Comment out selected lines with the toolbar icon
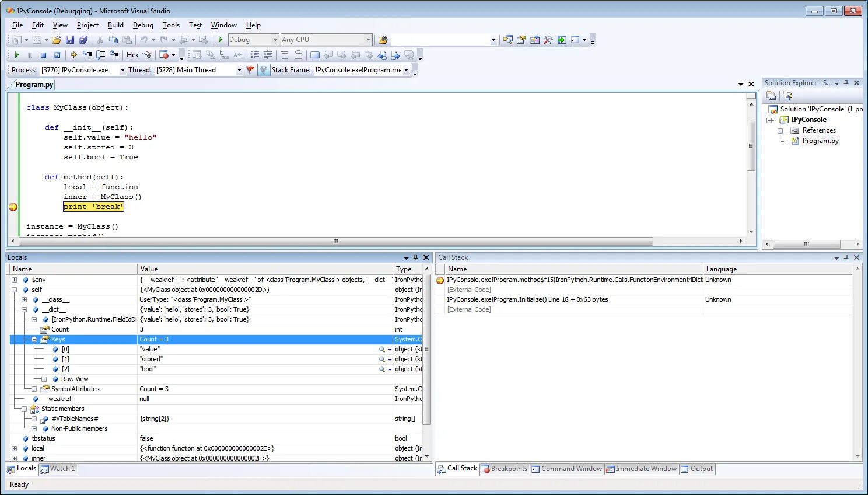This screenshot has height=495, width=868. point(285,55)
